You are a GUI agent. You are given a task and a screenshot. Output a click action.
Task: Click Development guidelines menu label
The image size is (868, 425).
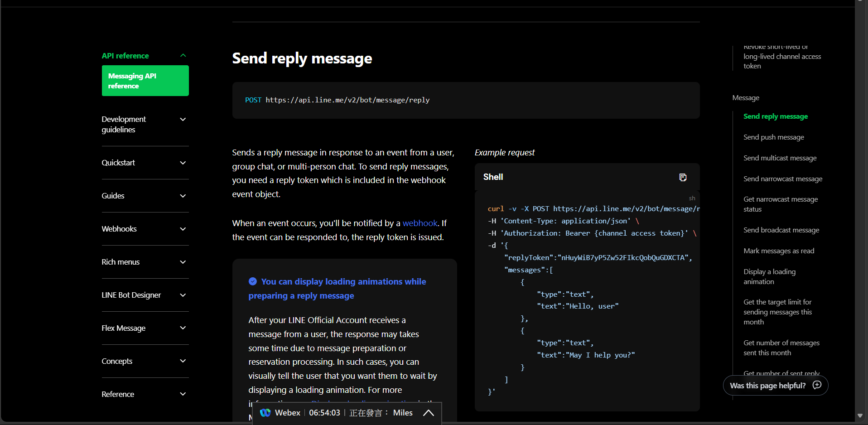pyautogui.click(x=124, y=125)
